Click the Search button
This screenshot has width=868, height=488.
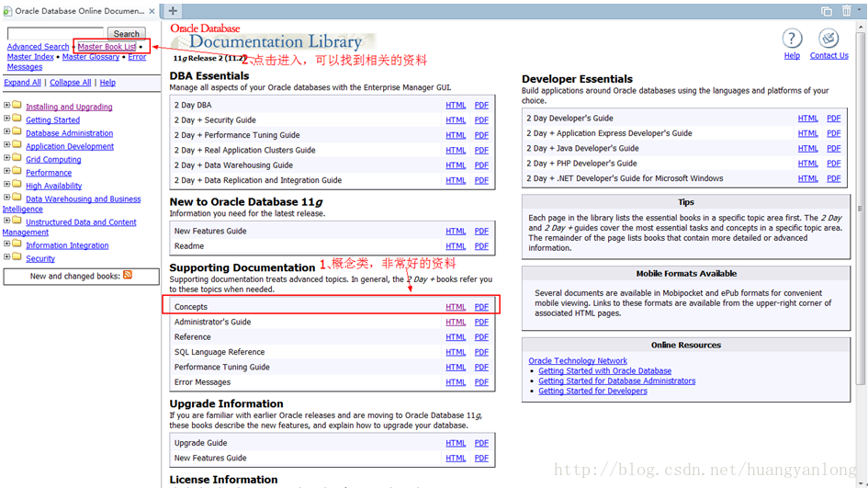(x=126, y=34)
